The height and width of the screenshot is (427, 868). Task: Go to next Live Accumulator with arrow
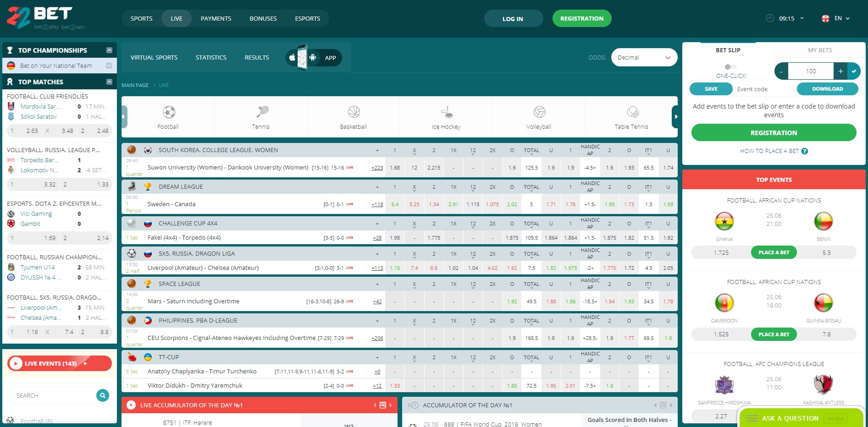pyautogui.click(x=391, y=405)
